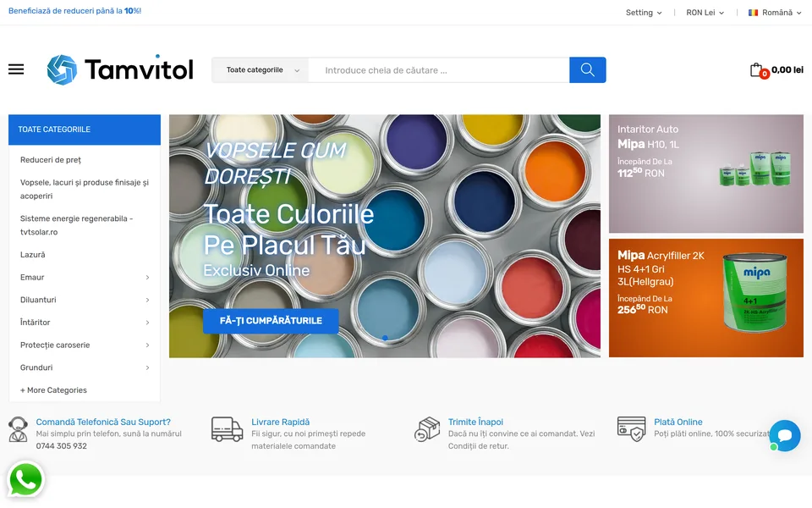The height and width of the screenshot is (508, 812).
Task: Click the Toate Culoriile Pe Placul Tău headline
Action: pyautogui.click(x=288, y=229)
